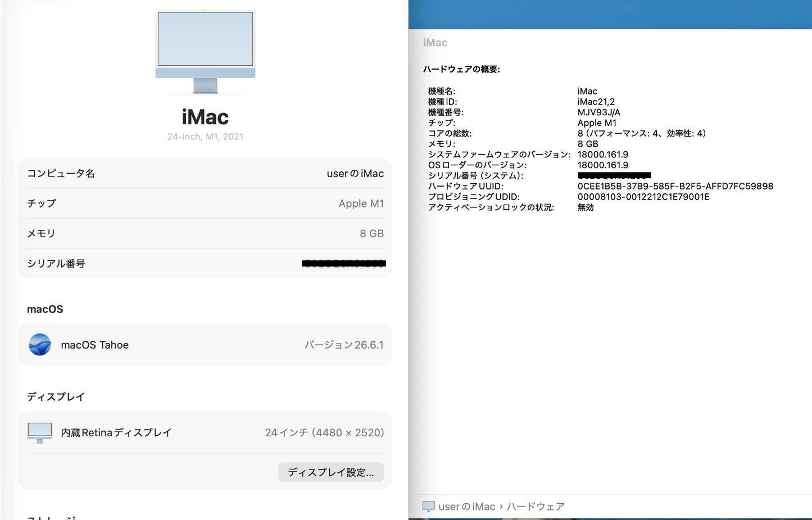Select user の iMac in the path bar
The image size is (812, 520).
click(x=467, y=507)
